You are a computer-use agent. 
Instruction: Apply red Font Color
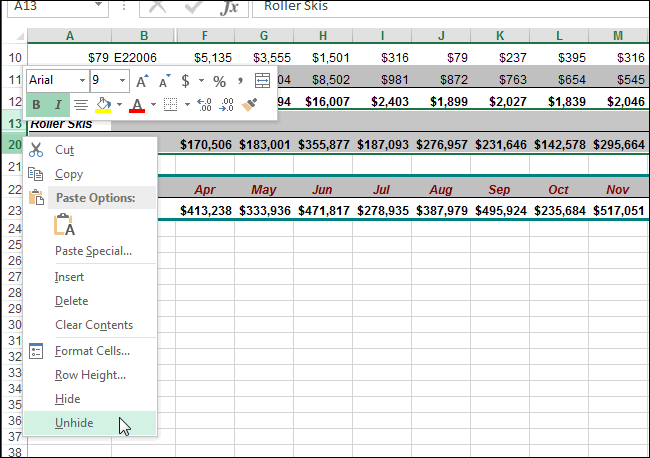pyautogui.click(x=137, y=105)
